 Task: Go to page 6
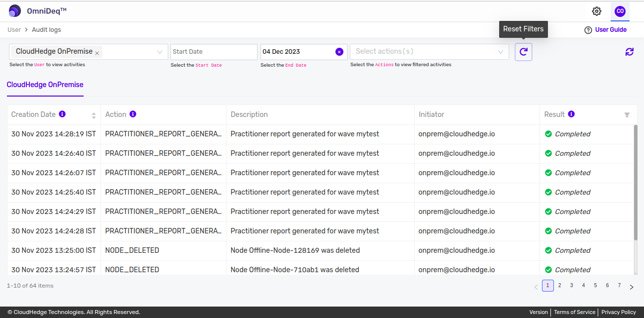608,286
